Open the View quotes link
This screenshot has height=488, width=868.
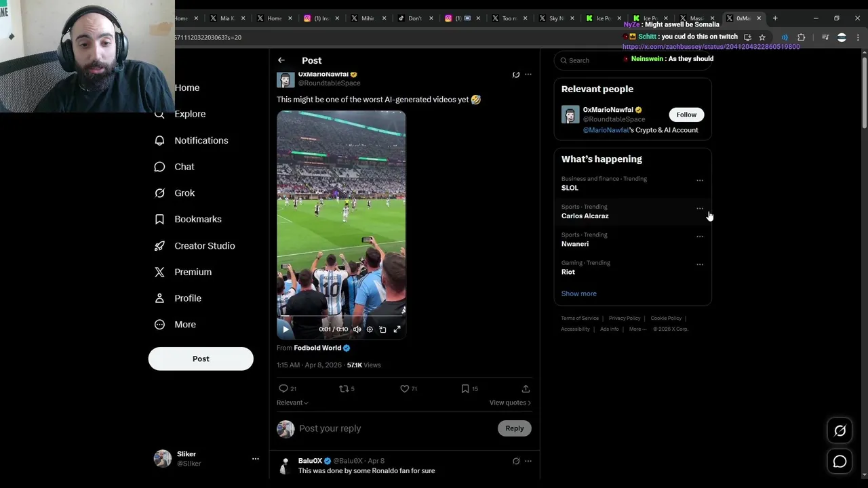click(510, 403)
